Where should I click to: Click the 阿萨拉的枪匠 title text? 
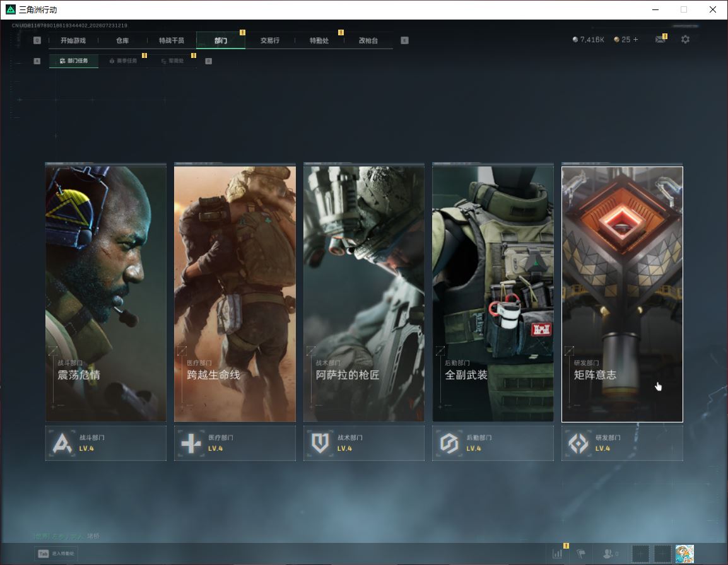click(348, 375)
